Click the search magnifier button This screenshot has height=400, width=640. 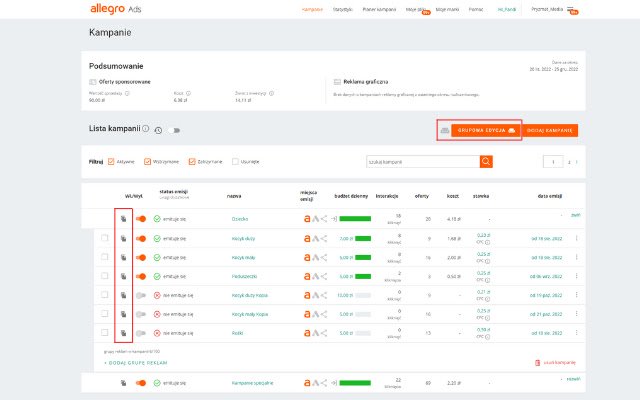tap(486, 162)
